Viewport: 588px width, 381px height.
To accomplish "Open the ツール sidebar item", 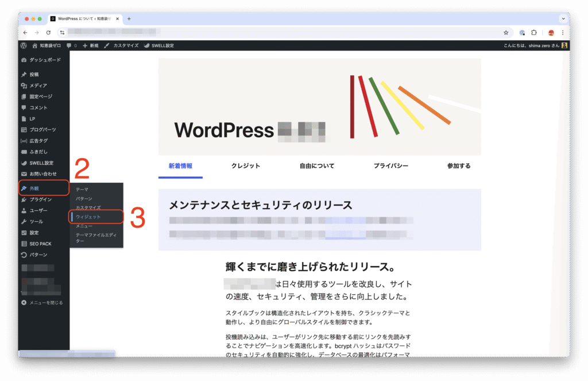I will pos(44,221).
